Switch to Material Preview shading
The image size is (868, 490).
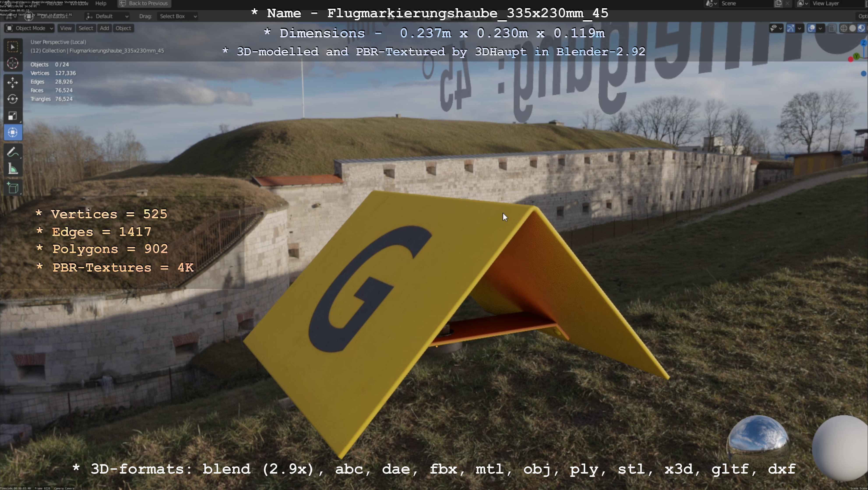click(x=861, y=28)
